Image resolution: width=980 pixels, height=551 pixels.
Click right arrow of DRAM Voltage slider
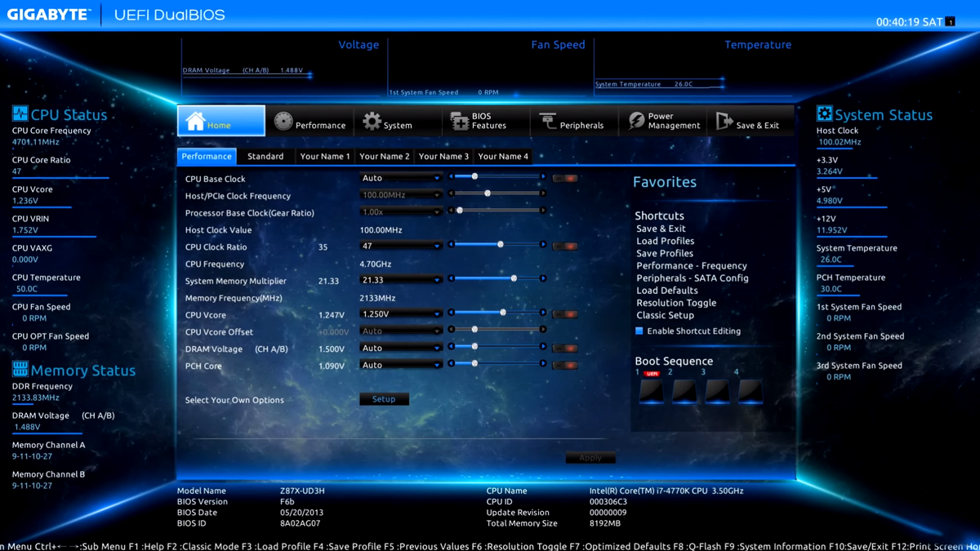(x=543, y=346)
